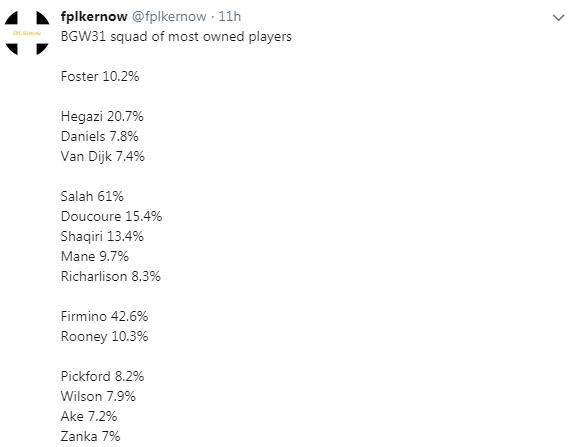Select the Shaqiri 13.4% line
Viewport: 569px width, 447px height.
[x=102, y=237]
